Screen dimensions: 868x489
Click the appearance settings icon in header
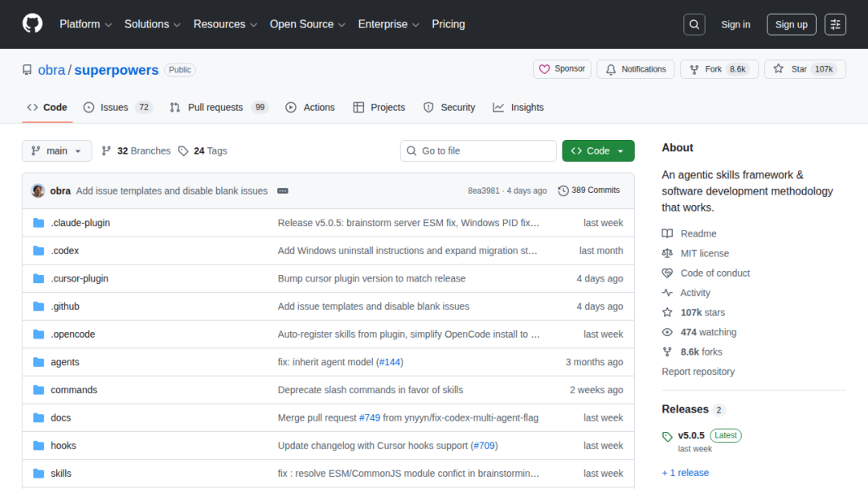[836, 24]
